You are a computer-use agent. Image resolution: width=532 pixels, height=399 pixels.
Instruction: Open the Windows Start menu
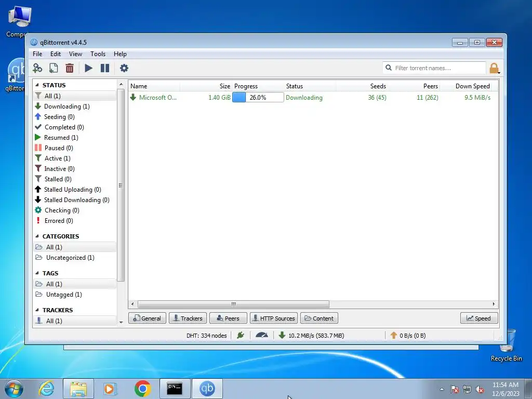[14, 389]
